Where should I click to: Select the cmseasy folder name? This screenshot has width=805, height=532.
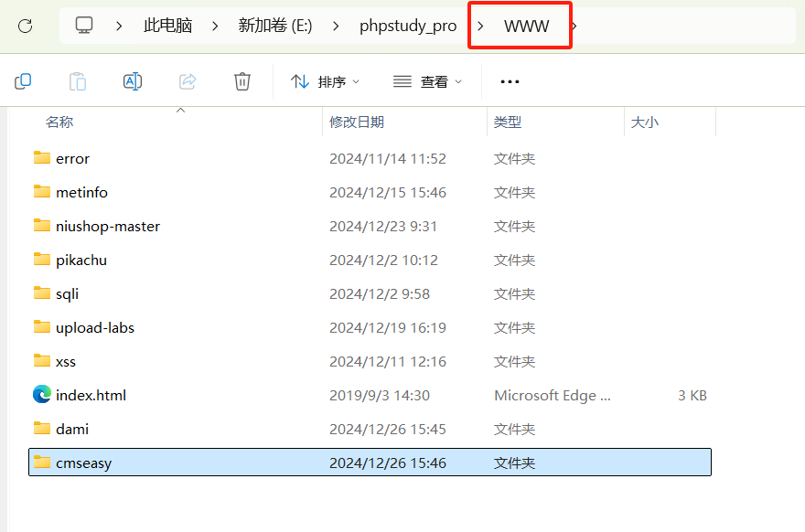(83, 463)
